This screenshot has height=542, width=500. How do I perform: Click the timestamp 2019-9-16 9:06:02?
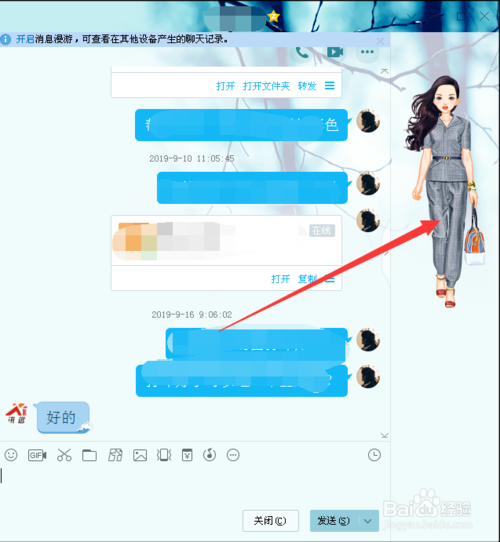(192, 315)
